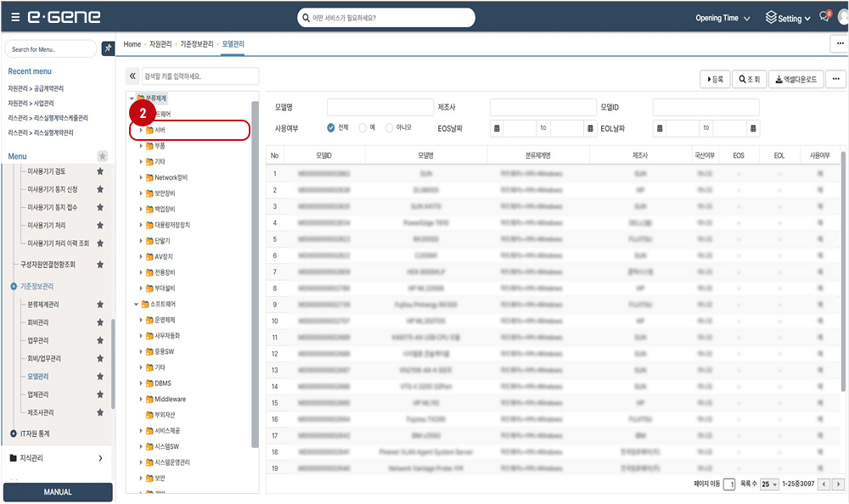The image size is (849, 504).
Task: Open the EOL날짜 end date calendar icon
Action: (754, 128)
